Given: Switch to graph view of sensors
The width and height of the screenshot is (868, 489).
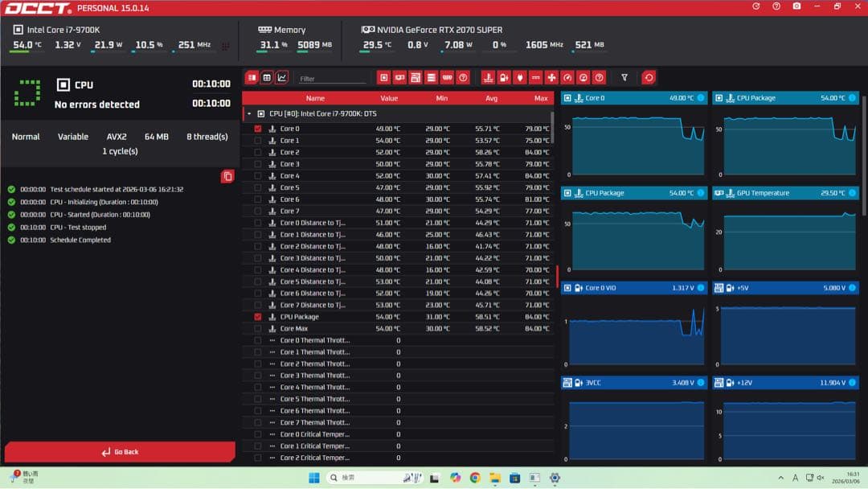Looking at the screenshot, I should (282, 77).
